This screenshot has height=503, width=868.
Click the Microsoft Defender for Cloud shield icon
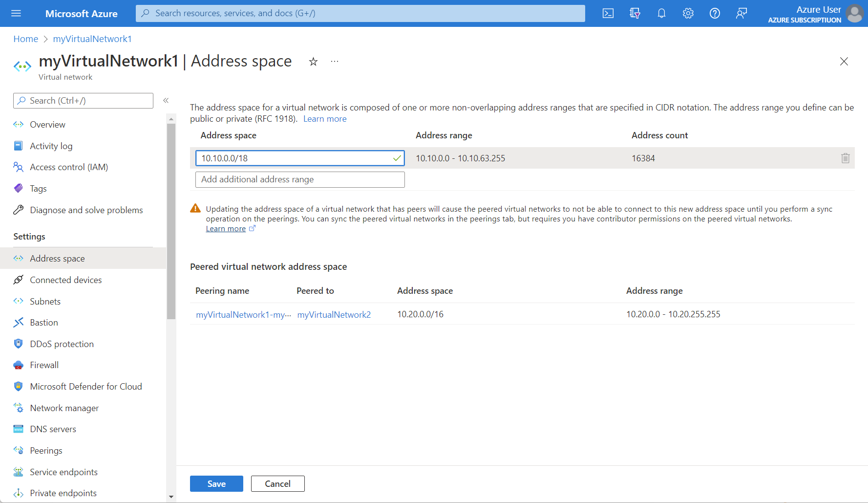(x=19, y=386)
